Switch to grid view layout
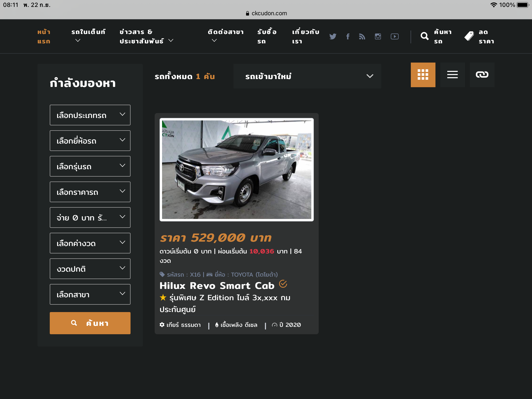The width and height of the screenshot is (532, 399). pyautogui.click(x=423, y=75)
